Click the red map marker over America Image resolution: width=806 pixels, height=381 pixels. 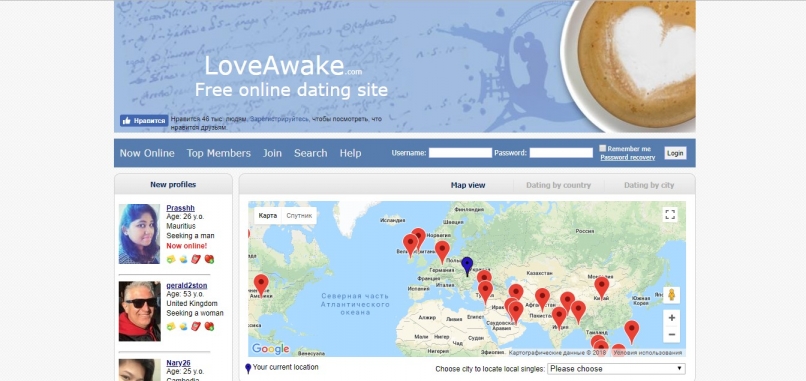point(261,285)
